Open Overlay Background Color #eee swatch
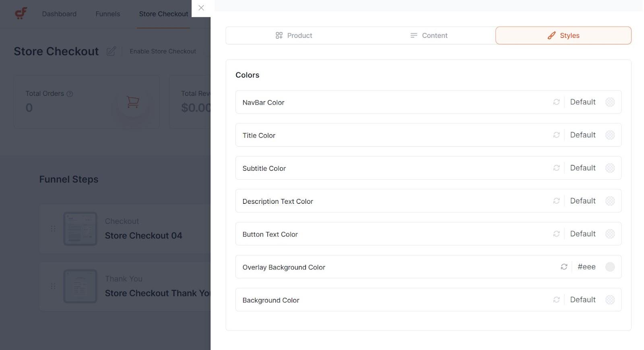Screen dimensions: 644x350 pyautogui.click(x=610, y=267)
